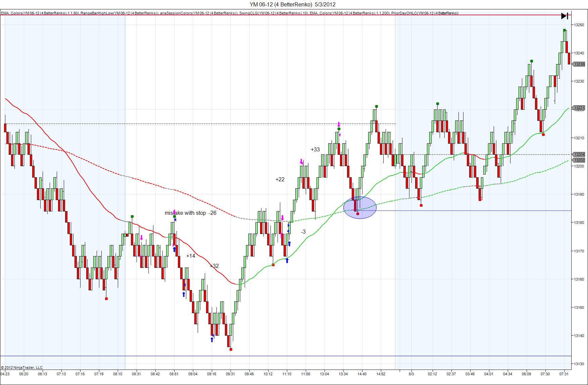Select the blue ellipse drawing on chart

click(360, 208)
